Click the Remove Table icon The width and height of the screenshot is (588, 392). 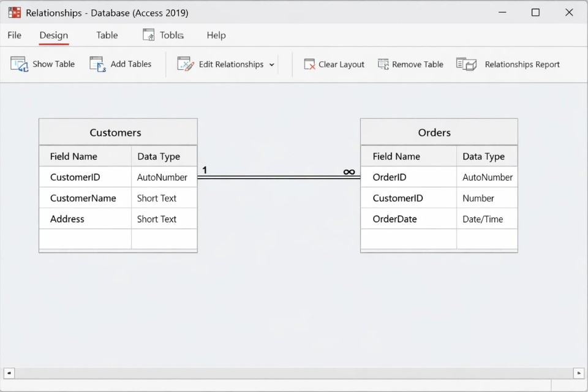pyautogui.click(x=383, y=64)
